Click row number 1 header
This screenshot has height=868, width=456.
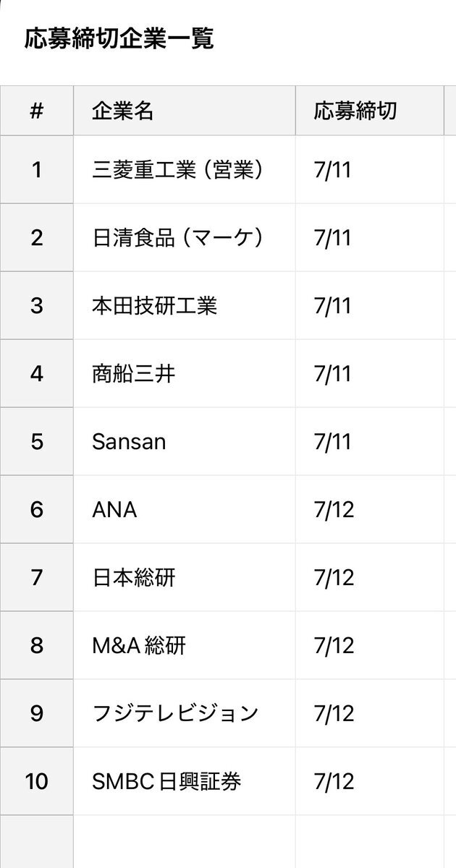(37, 170)
